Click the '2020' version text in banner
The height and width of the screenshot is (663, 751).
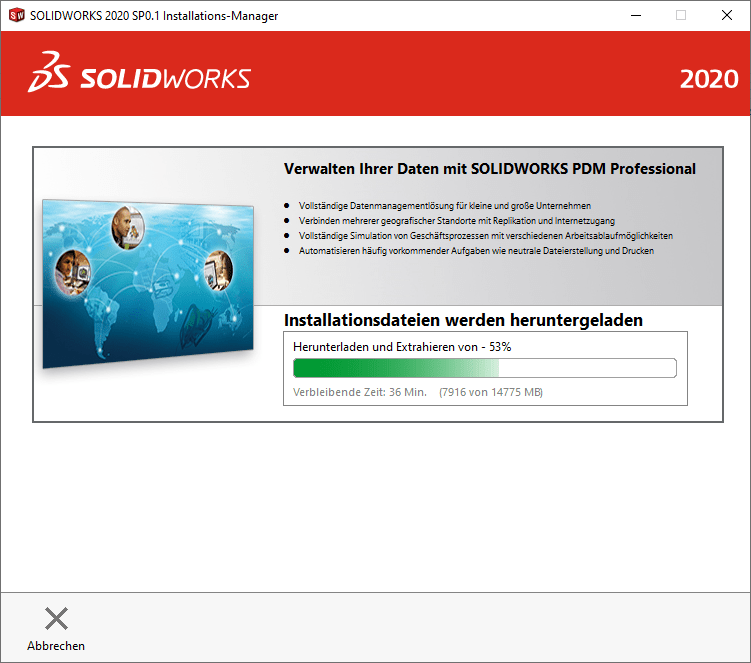[709, 79]
